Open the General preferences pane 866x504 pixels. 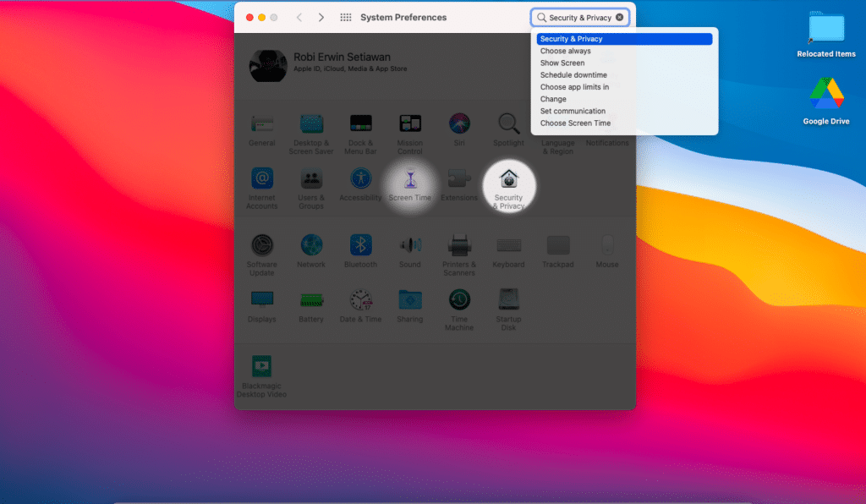(x=262, y=130)
